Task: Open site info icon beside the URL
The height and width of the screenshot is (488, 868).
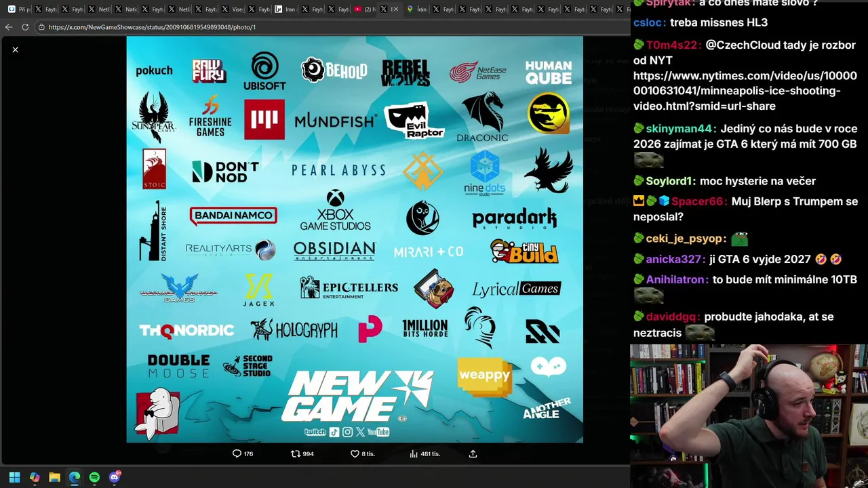Action: coord(41,27)
